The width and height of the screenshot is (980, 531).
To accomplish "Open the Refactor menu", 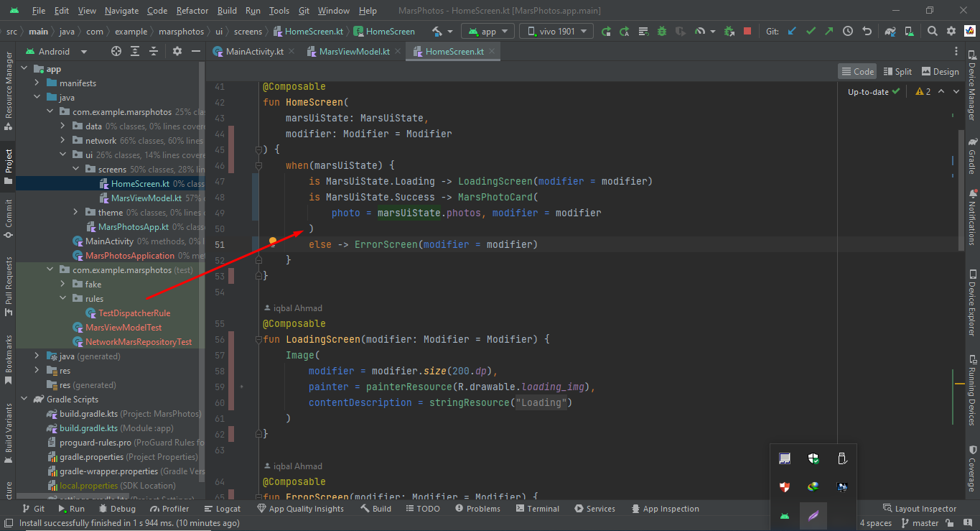I will (x=192, y=11).
